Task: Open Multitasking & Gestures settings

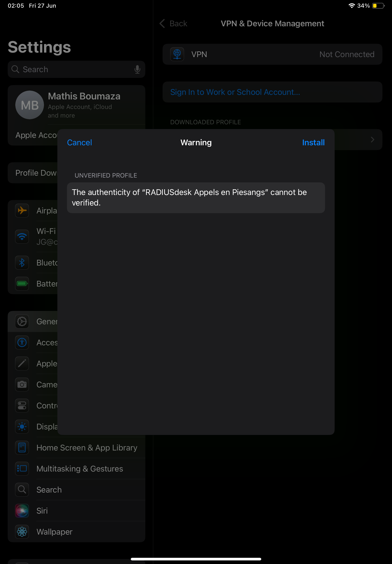Action: tap(80, 468)
